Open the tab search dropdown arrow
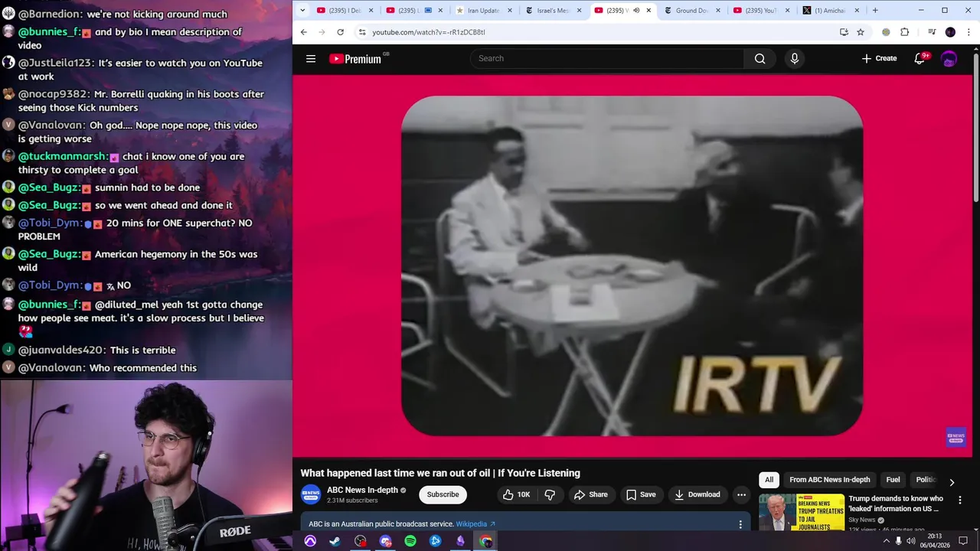Screen dimensions: 980x551 point(302,11)
